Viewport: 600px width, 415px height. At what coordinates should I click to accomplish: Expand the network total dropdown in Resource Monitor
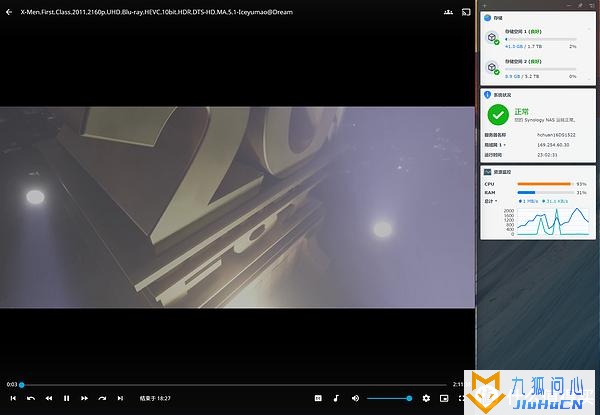491,201
